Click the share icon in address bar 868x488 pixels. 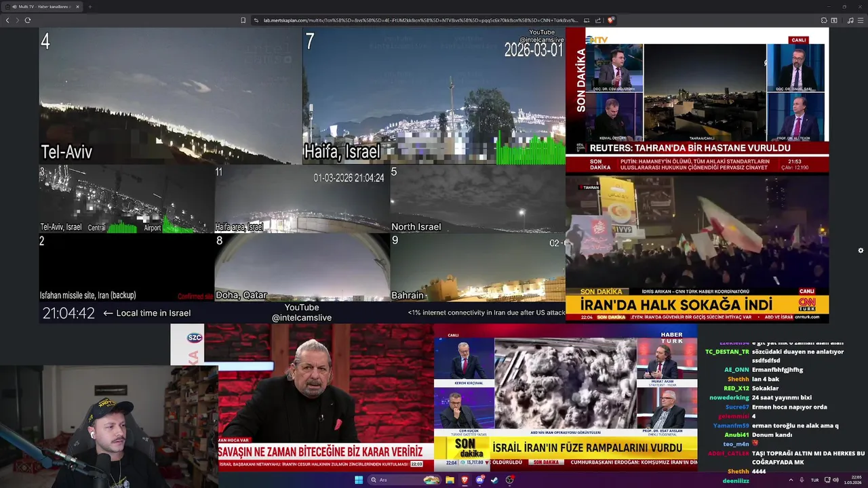point(598,20)
